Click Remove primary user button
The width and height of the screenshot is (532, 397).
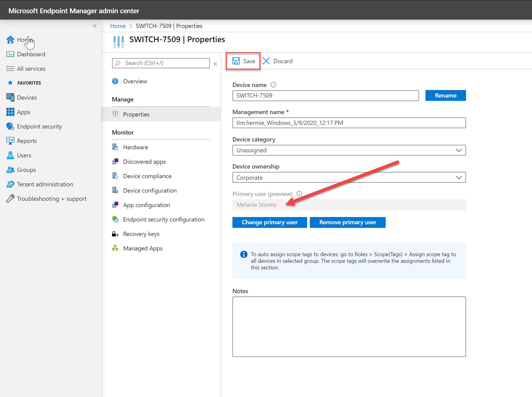click(348, 222)
